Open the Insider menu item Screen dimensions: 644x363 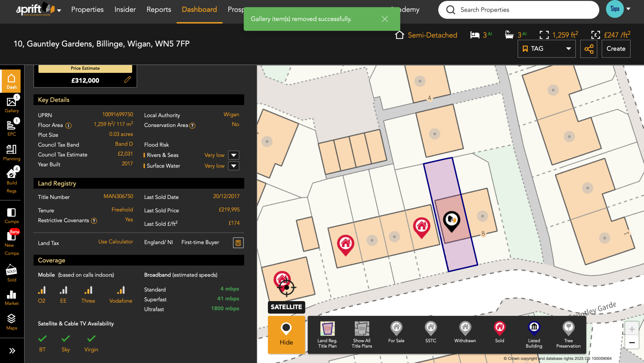tap(125, 9)
